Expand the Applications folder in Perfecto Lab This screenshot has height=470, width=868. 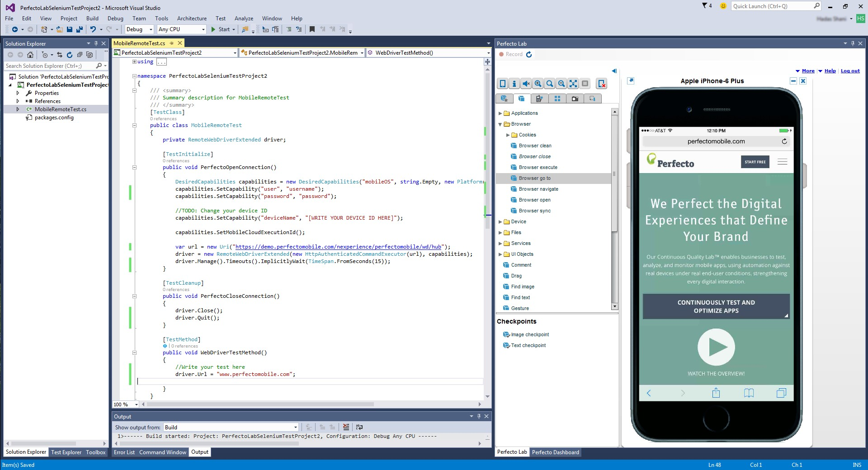point(500,113)
